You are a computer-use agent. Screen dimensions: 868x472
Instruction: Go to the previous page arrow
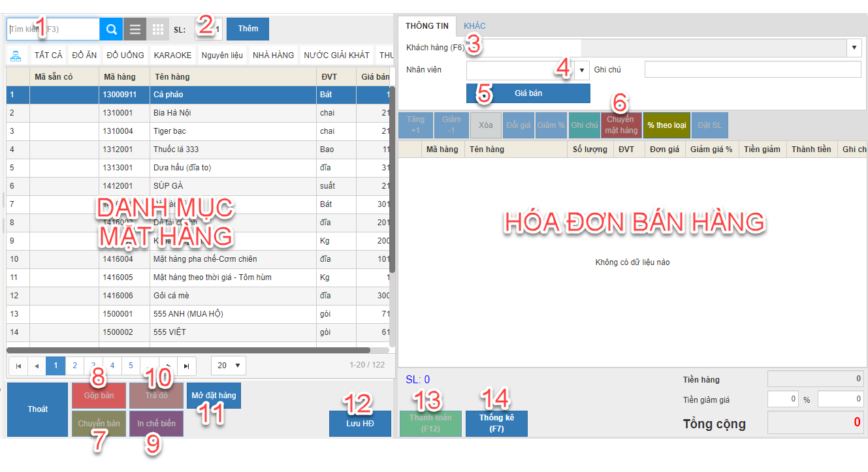(x=37, y=366)
